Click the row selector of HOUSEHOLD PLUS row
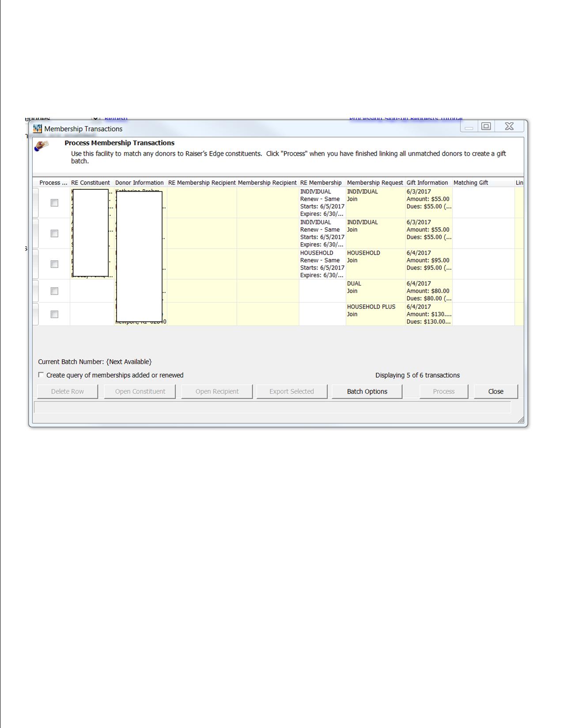The height and width of the screenshot is (728, 563). [x=35, y=314]
